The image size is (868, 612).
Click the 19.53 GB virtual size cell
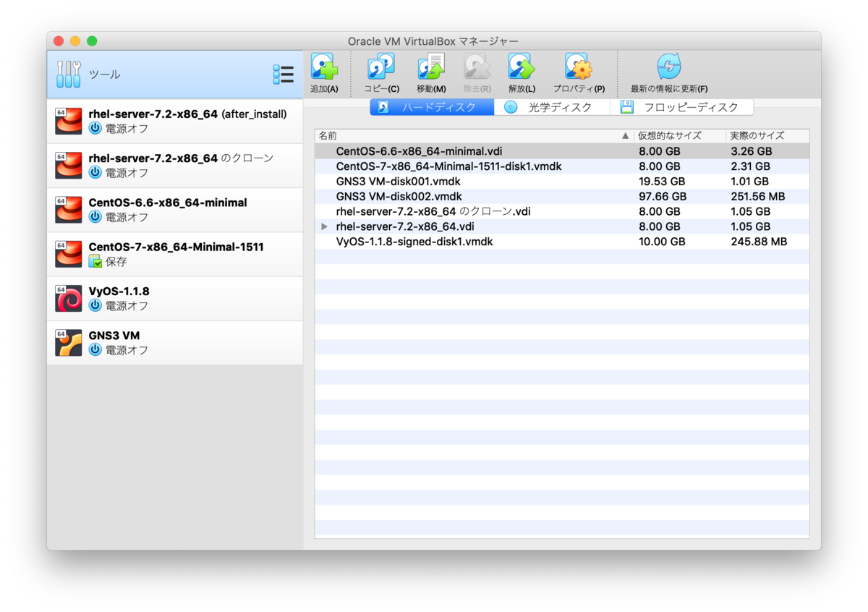click(x=663, y=182)
